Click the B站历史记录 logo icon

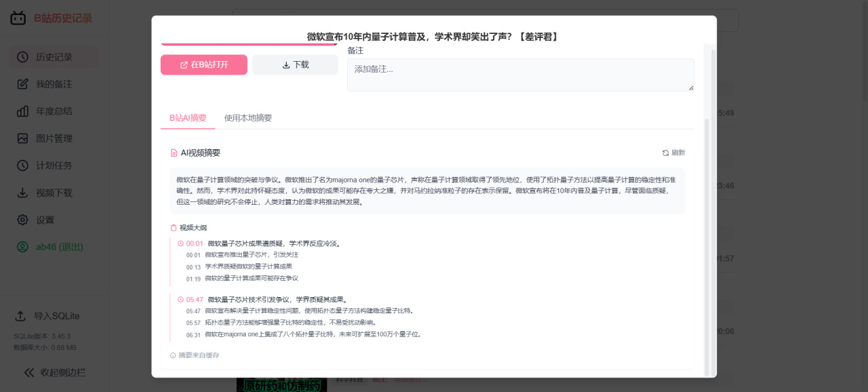[18, 18]
